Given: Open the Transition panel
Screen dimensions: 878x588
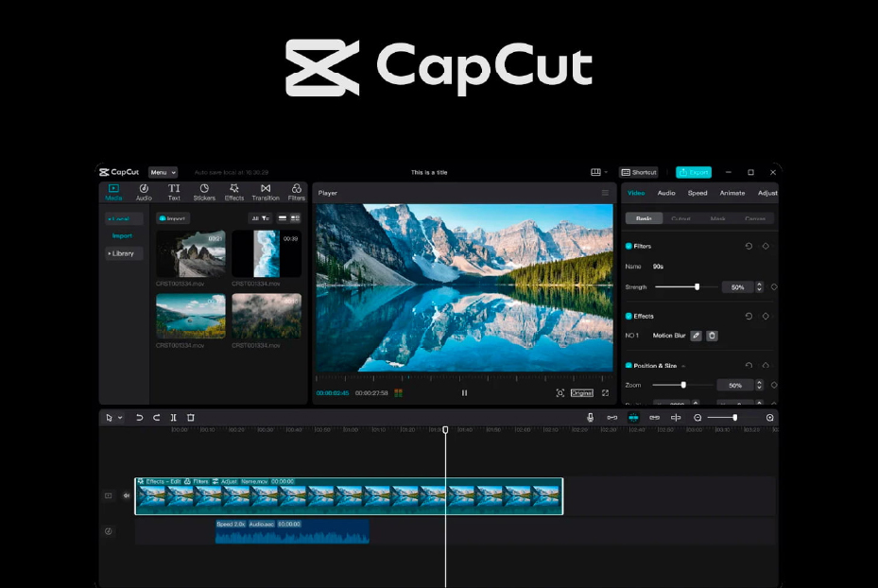Looking at the screenshot, I should coord(266,192).
